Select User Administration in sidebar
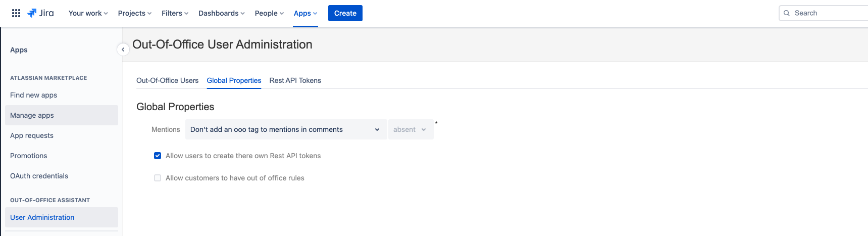Image resolution: width=868 pixels, height=236 pixels. (x=62, y=217)
